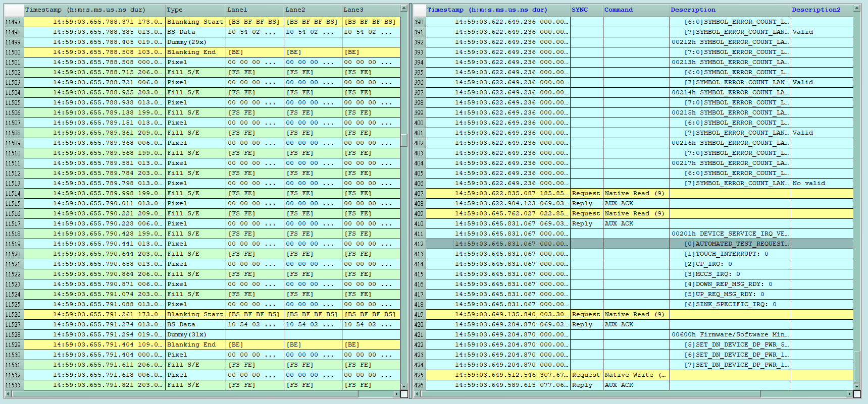The height and width of the screenshot is (404, 868).
Task: Click the Lane1 column header
Action: (x=255, y=10)
